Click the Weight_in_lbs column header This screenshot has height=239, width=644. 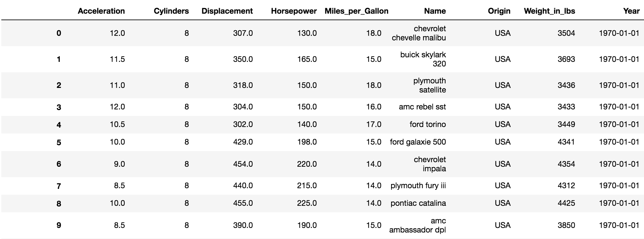549,11
